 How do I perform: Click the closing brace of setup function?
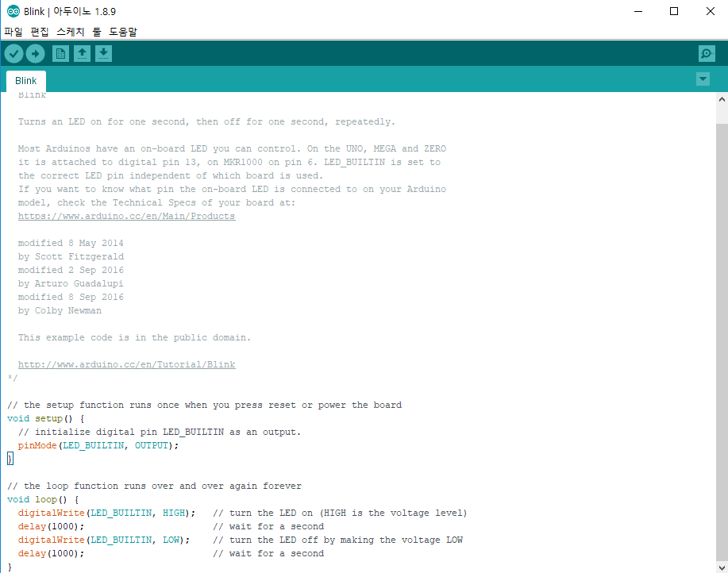[10, 459]
